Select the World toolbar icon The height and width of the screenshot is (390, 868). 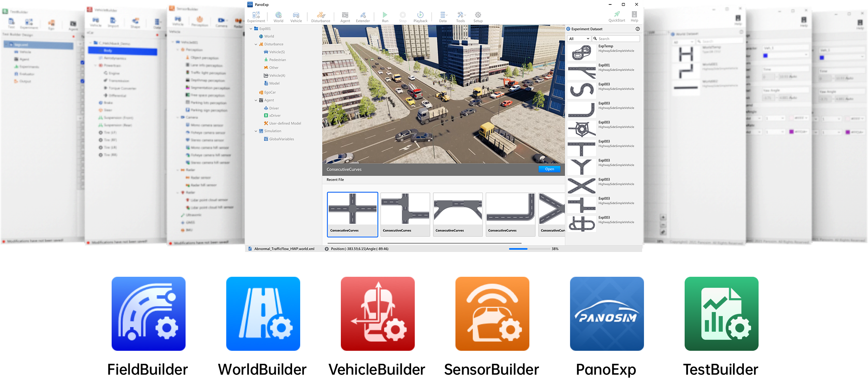(x=278, y=17)
